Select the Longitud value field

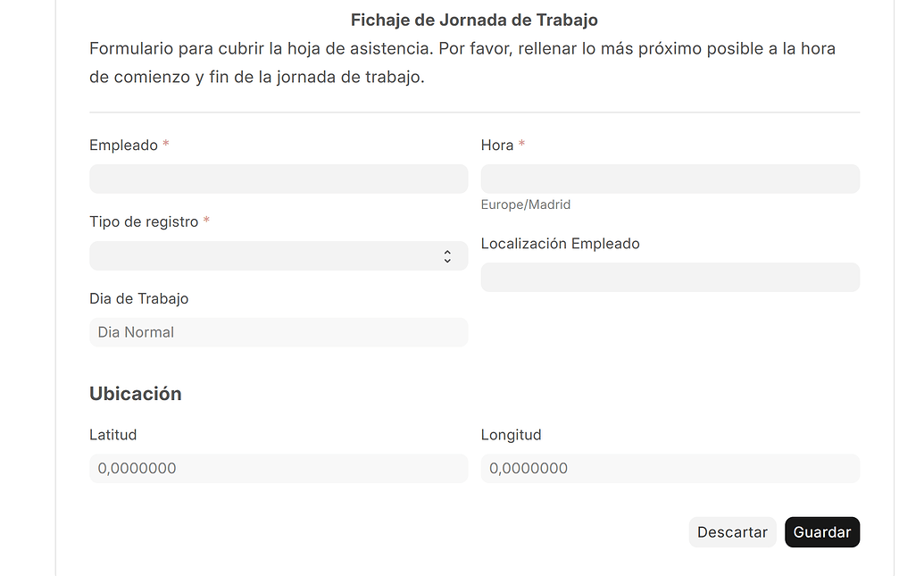(670, 468)
